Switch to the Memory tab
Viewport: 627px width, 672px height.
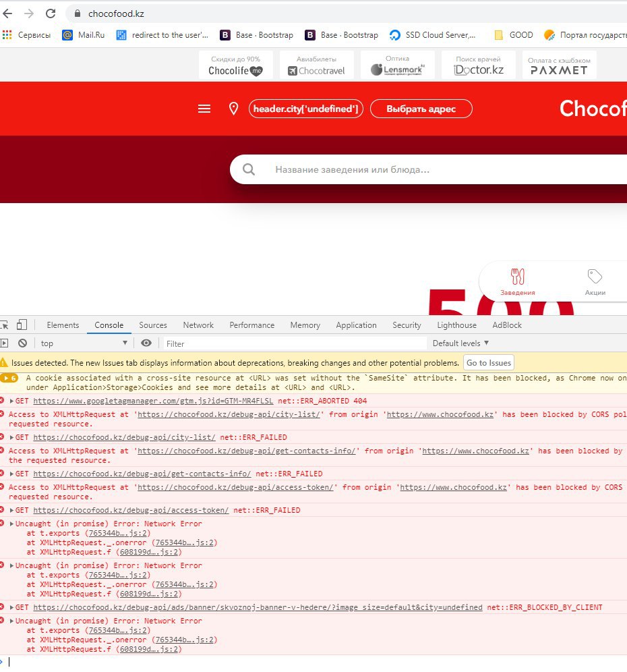coord(305,325)
